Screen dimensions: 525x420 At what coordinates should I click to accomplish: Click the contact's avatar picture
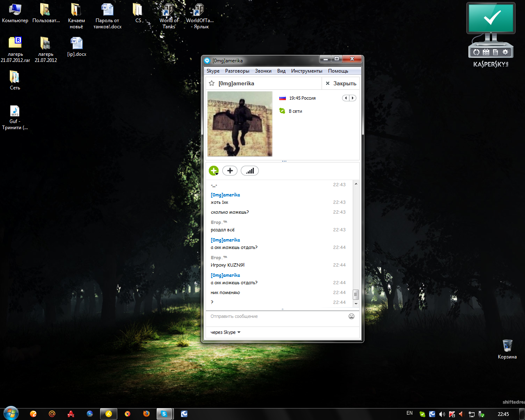coord(240,124)
